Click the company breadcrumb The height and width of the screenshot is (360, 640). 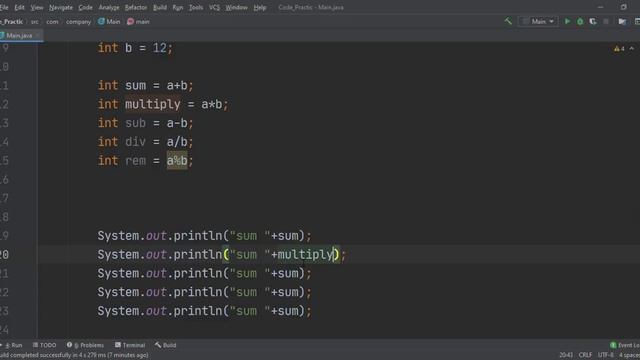click(x=78, y=22)
